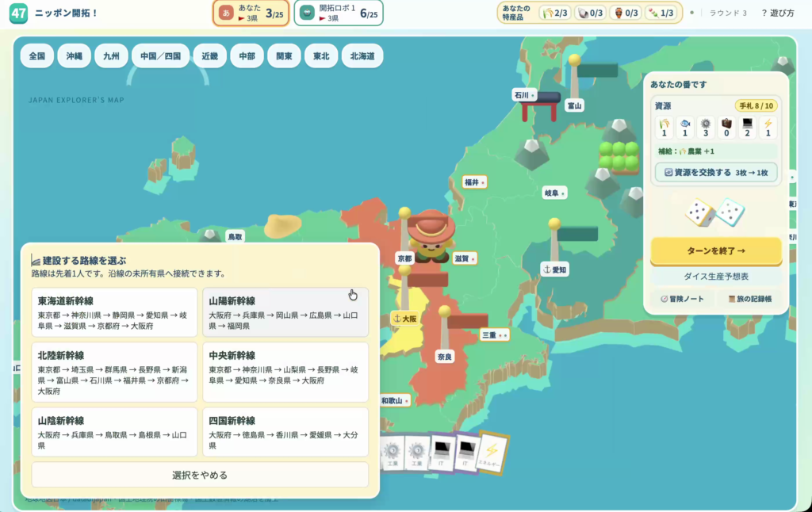Viewport: 812px width, 512px height.
Task: Select the IT card beside the エネルギー card
Action: (466, 453)
